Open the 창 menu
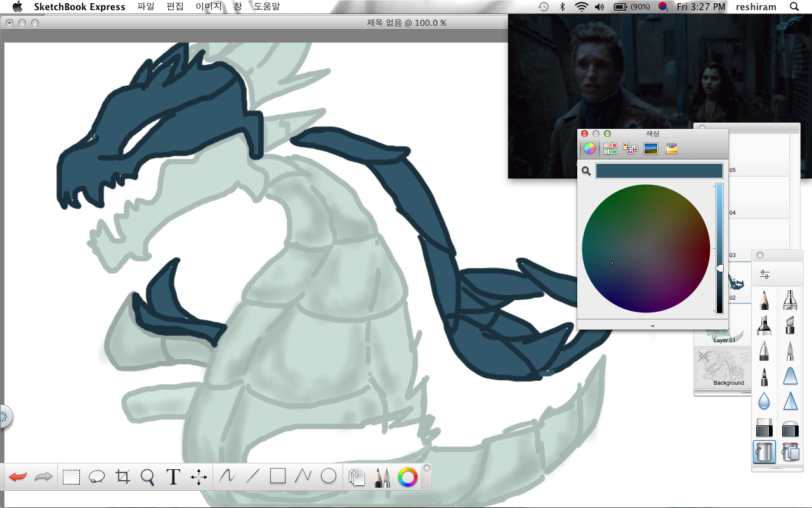 point(237,7)
